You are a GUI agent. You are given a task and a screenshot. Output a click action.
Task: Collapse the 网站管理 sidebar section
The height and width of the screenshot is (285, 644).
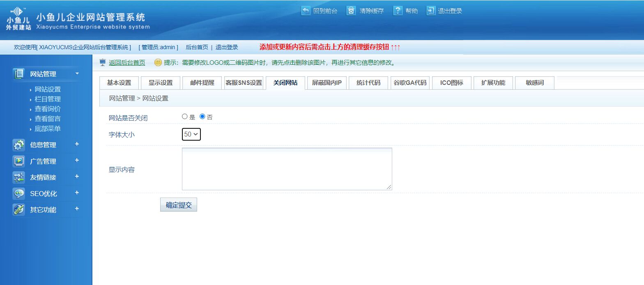pos(77,74)
